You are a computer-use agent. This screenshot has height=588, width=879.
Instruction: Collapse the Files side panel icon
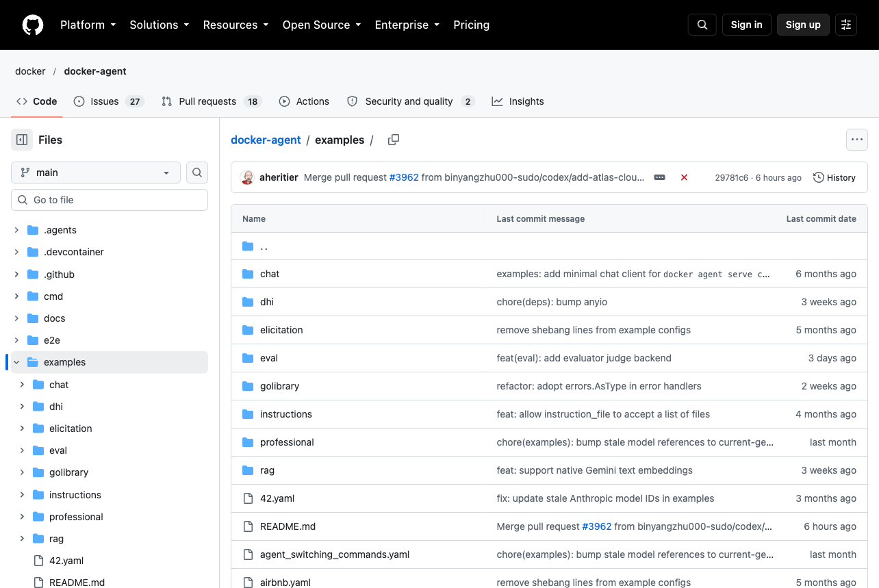point(22,140)
